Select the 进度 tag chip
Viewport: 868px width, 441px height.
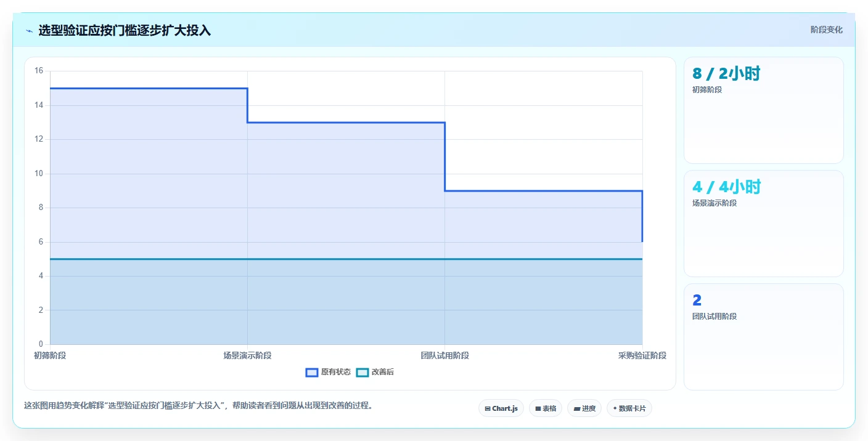pyautogui.click(x=584, y=408)
